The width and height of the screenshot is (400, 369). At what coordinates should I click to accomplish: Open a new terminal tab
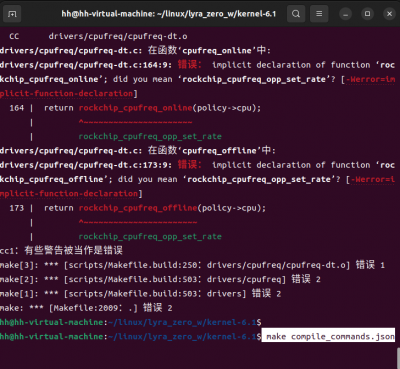[x=12, y=14]
